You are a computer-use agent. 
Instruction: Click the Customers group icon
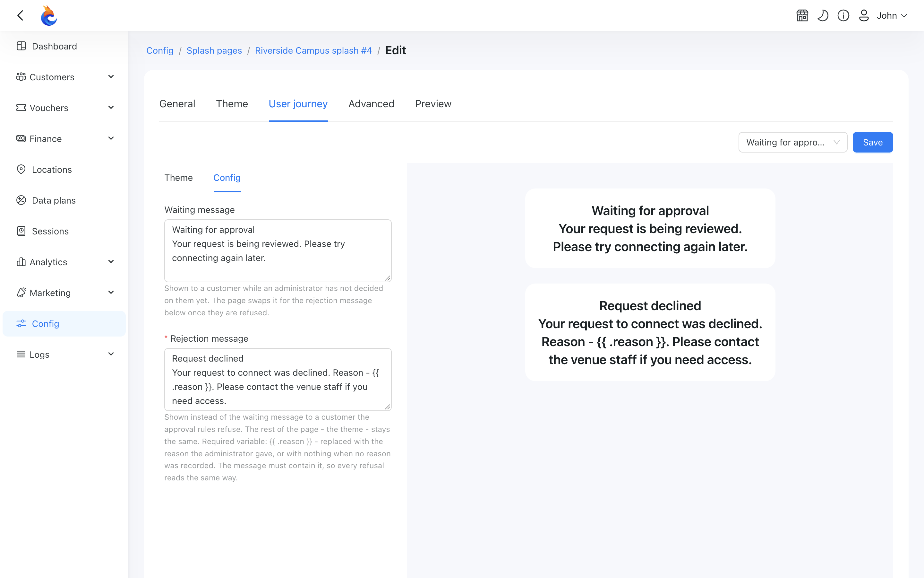point(21,77)
